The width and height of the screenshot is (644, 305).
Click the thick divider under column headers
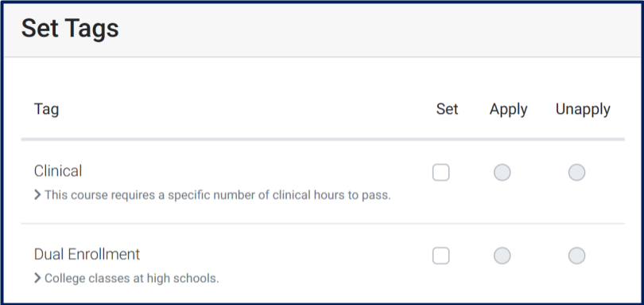(x=323, y=139)
